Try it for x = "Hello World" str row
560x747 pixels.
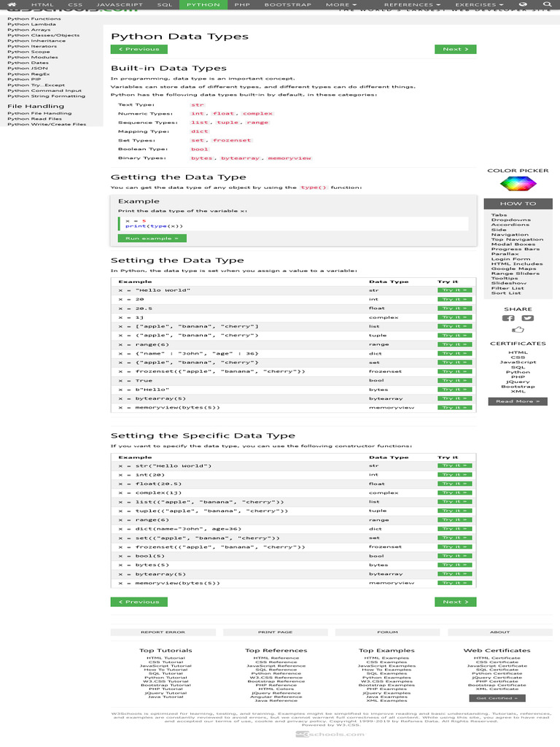455,290
